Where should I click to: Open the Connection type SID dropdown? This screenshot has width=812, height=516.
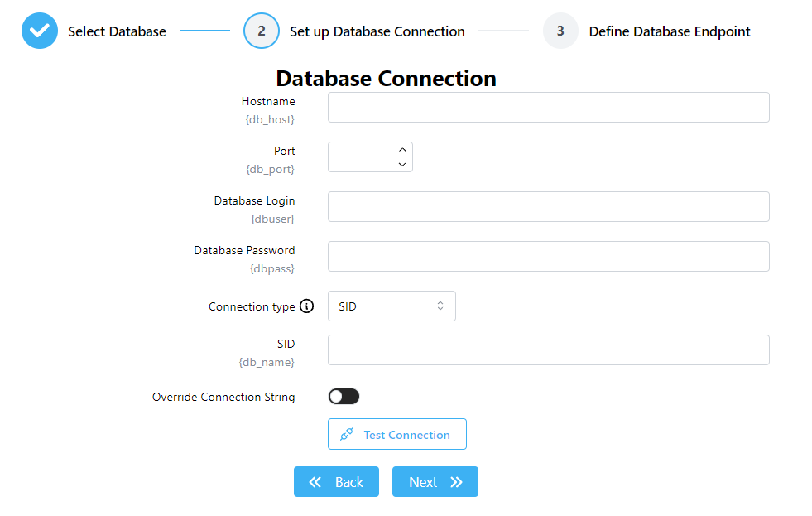(392, 306)
